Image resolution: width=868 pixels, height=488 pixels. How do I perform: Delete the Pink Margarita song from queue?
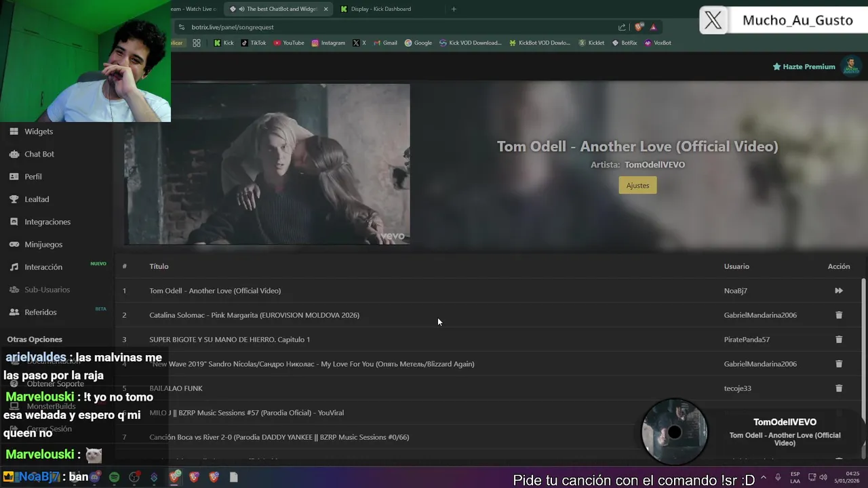click(x=839, y=315)
